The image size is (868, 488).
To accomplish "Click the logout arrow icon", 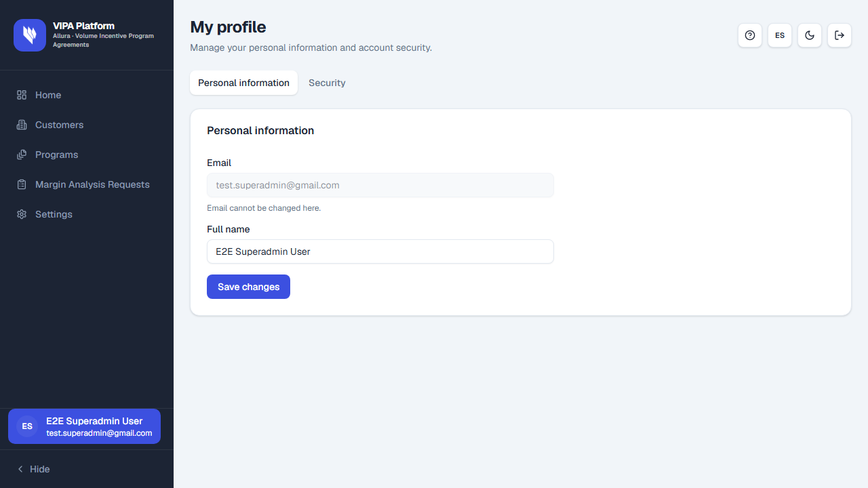I will (x=840, y=35).
